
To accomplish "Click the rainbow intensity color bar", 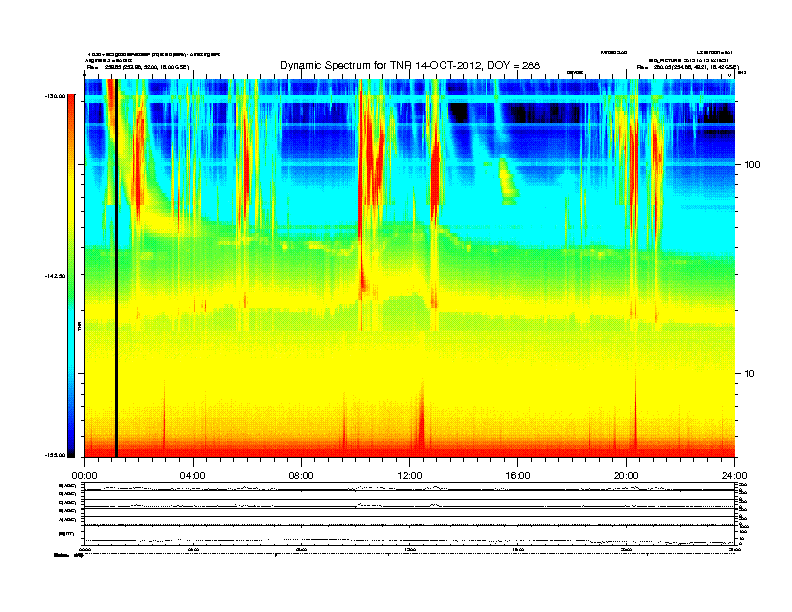I will click(71, 276).
